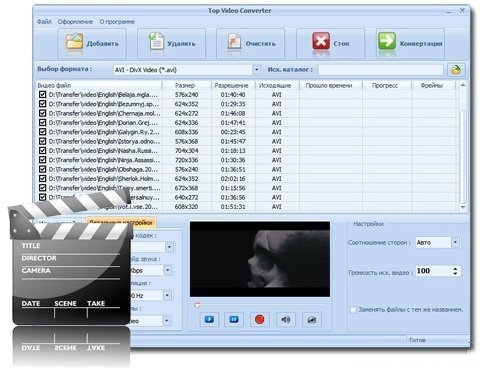Screen dimensions: 480x371
Task: Click the preview seek slider handle
Action: 197,305
